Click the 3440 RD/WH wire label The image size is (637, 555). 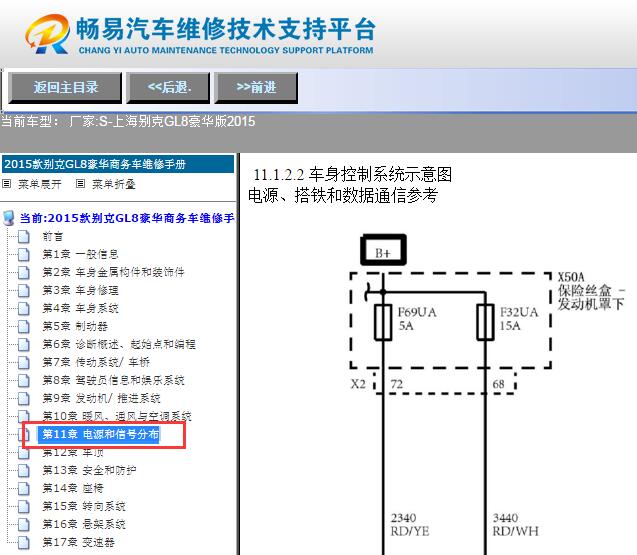[516, 525]
